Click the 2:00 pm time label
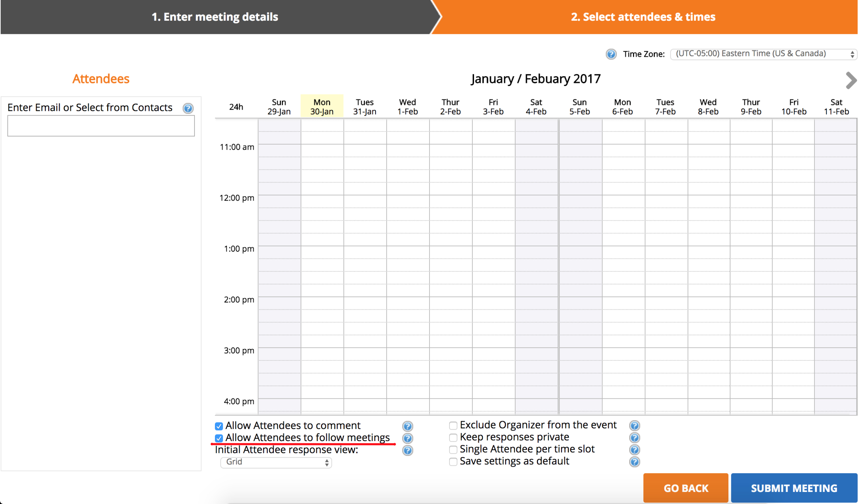Image resolution: width=859 pixels, height=504 pixels. click(x=239, y=299)
